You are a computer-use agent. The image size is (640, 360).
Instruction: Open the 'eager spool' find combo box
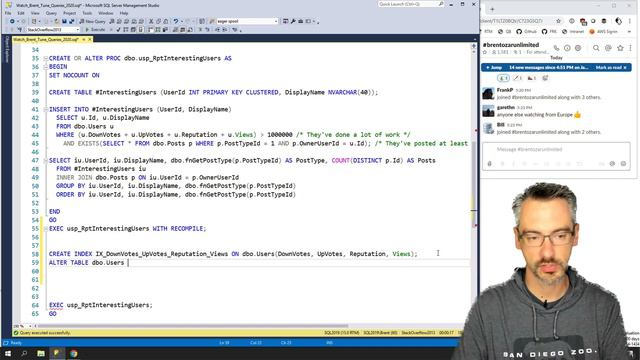247,21
